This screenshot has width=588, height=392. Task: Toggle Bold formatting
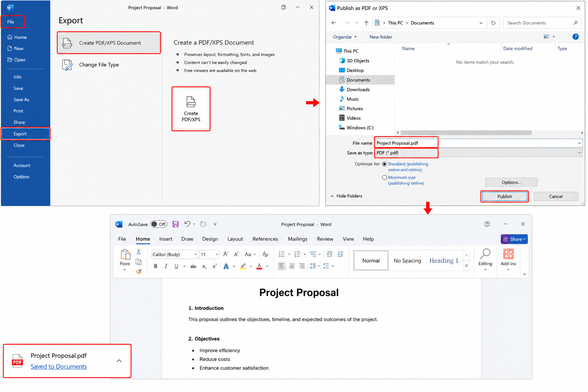tap(156, 266)
